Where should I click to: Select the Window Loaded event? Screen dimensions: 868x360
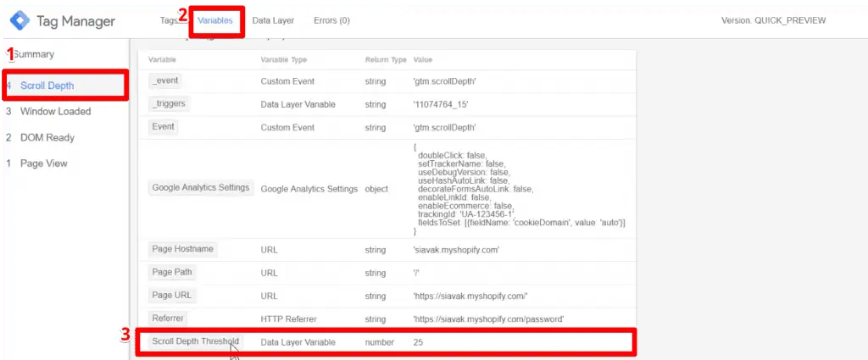55,111
